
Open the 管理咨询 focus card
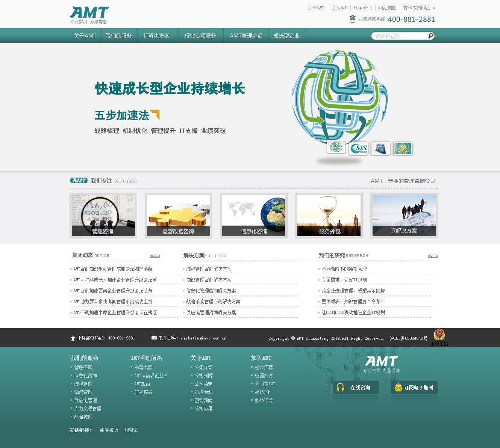[x=103, y=216]
